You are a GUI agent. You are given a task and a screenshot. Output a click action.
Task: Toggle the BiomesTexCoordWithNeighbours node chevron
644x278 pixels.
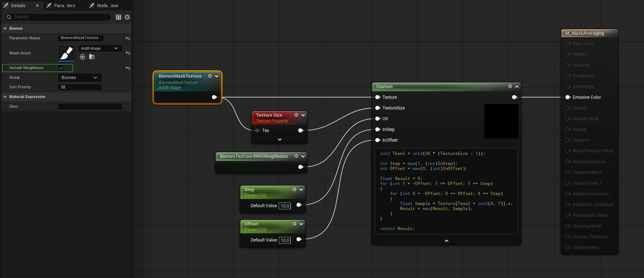[x=303, y=156]
